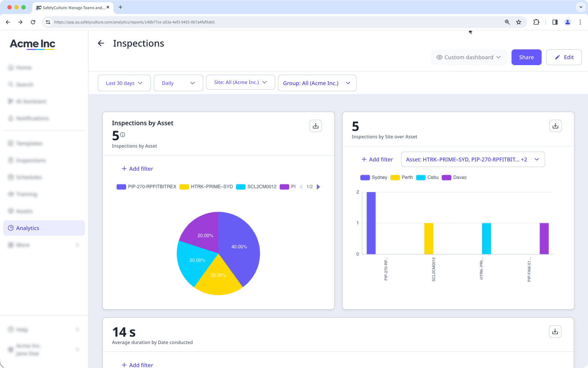Toggle the Perth series in the legend

[401, 178]
